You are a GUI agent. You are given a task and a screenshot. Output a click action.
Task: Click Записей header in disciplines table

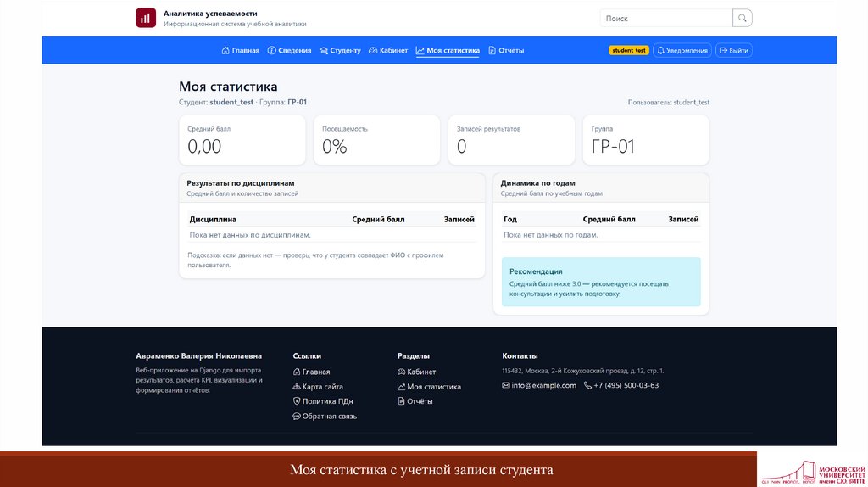point(459,220)
